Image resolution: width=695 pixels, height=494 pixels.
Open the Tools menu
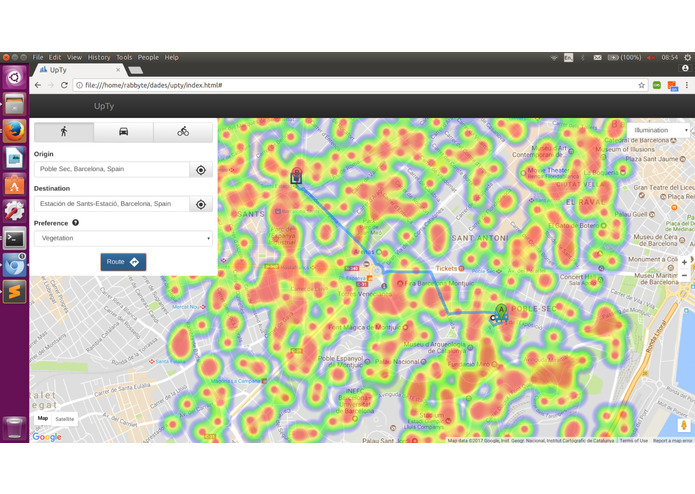click(124, 57)
